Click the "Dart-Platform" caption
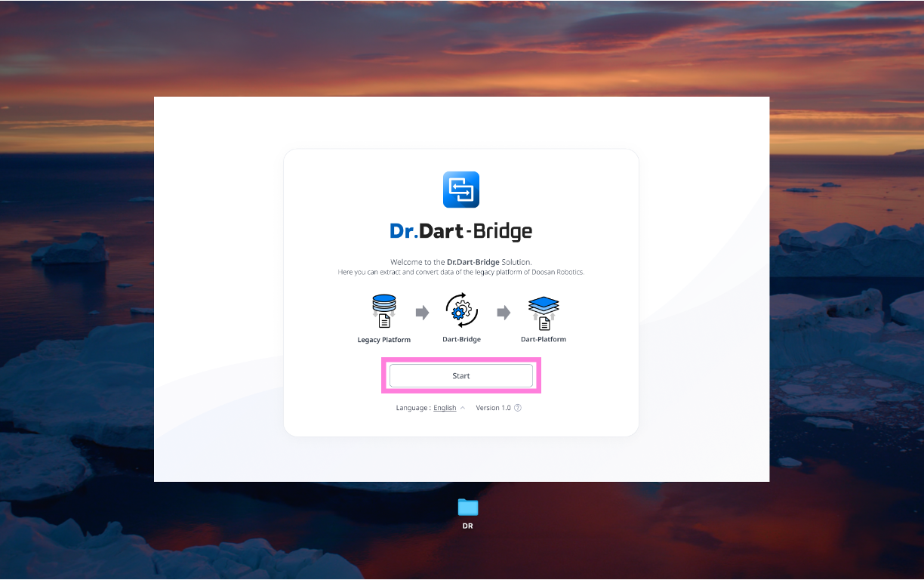The image size is (924, 580). 544,340
